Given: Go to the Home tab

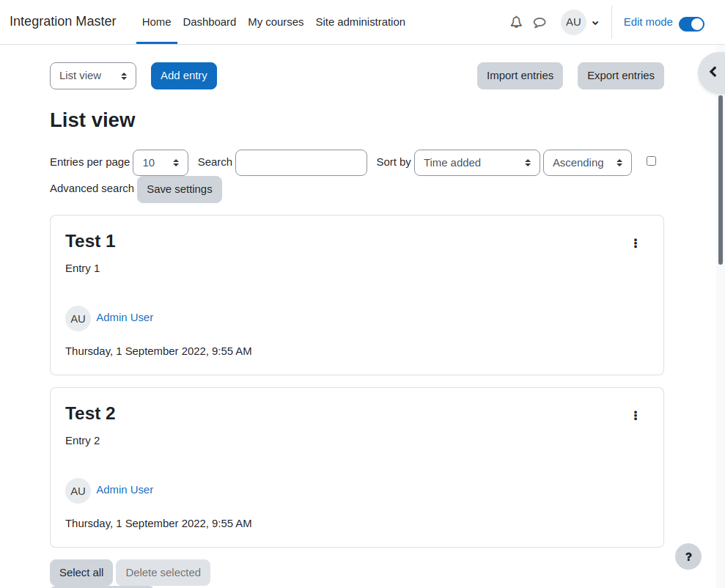Looking at the screenshot, I should (157, 22).
